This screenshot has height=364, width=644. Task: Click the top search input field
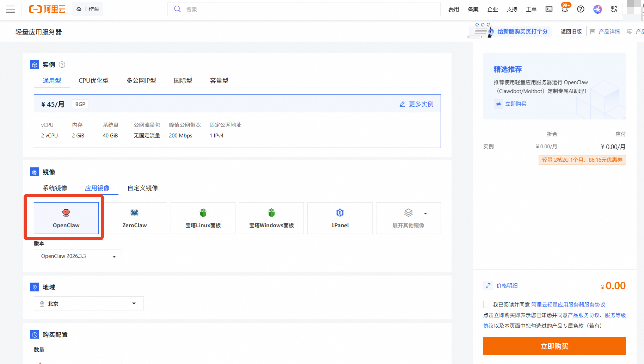[303, 10]
